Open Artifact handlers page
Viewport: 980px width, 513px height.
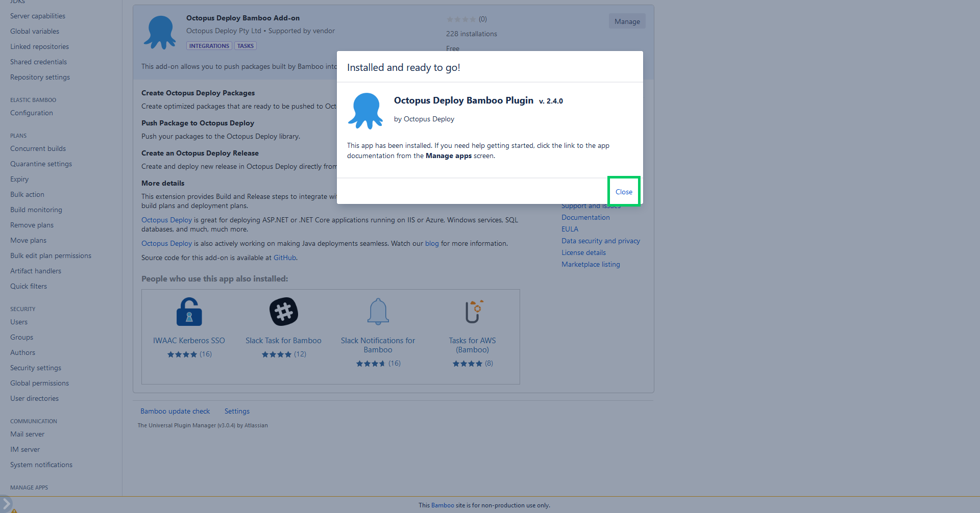(x=36, y=271)
